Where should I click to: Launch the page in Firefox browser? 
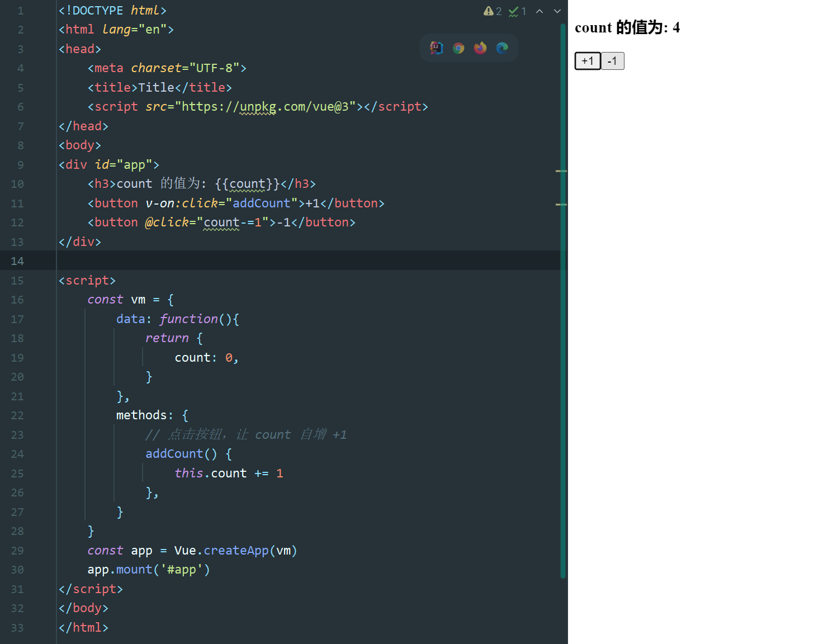tap(480, 48)
